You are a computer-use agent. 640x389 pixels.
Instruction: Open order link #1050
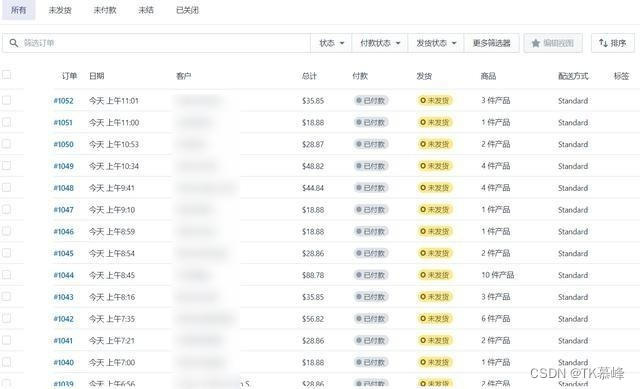pyautogui.click(x=63, y=144)
